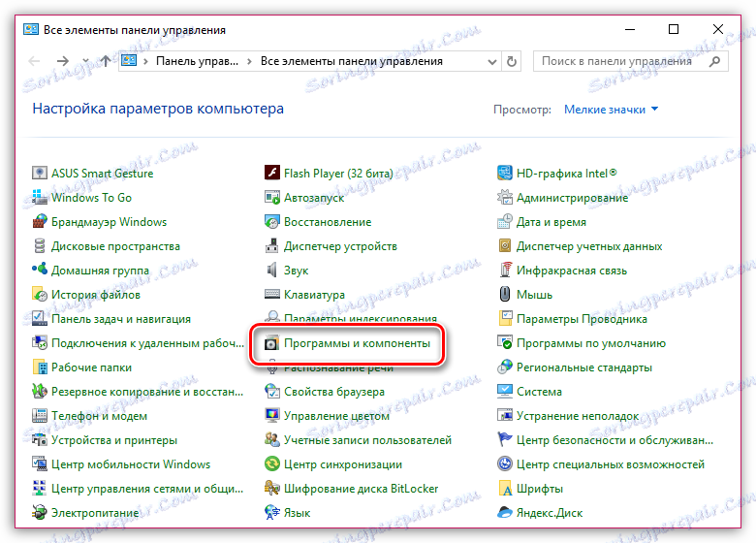Open the Яндекс.Диск icon

click(505, 512)
